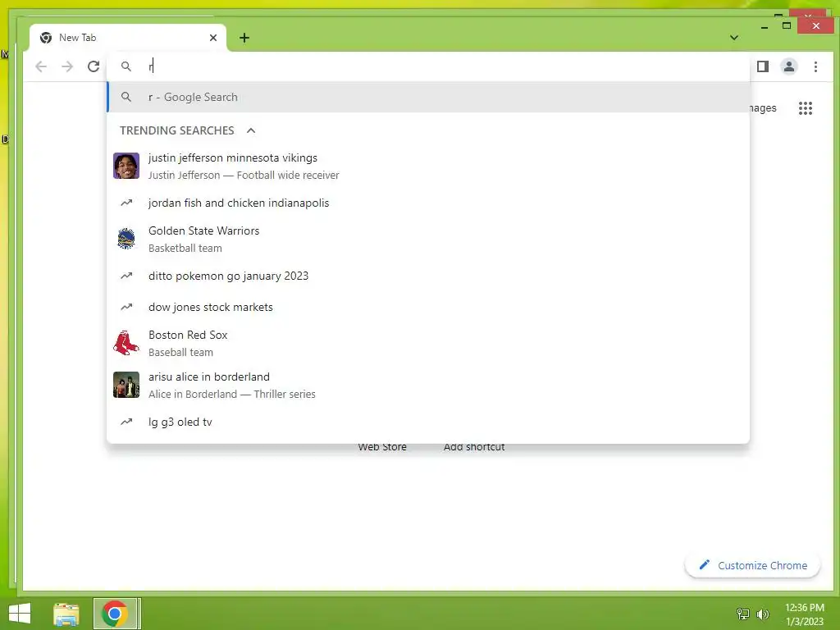Select Golden State Warriors suggestion
840x630 pixels.
point(428,239)
